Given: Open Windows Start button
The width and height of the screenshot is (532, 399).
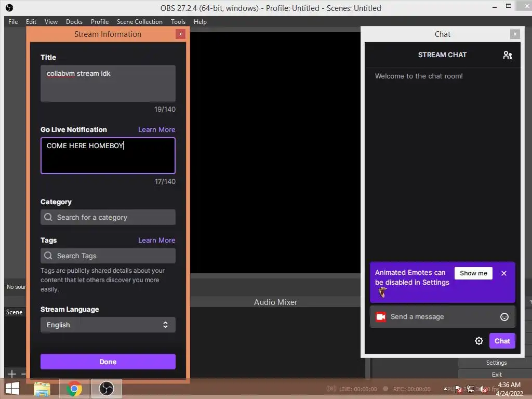Looking at the screenshot, I should pyautogui.click(x=12, y=389).
